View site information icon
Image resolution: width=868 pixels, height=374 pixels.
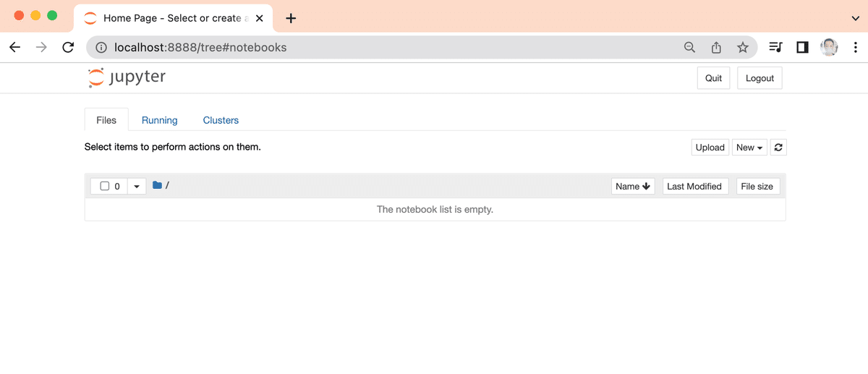click(x=101, y=48)
